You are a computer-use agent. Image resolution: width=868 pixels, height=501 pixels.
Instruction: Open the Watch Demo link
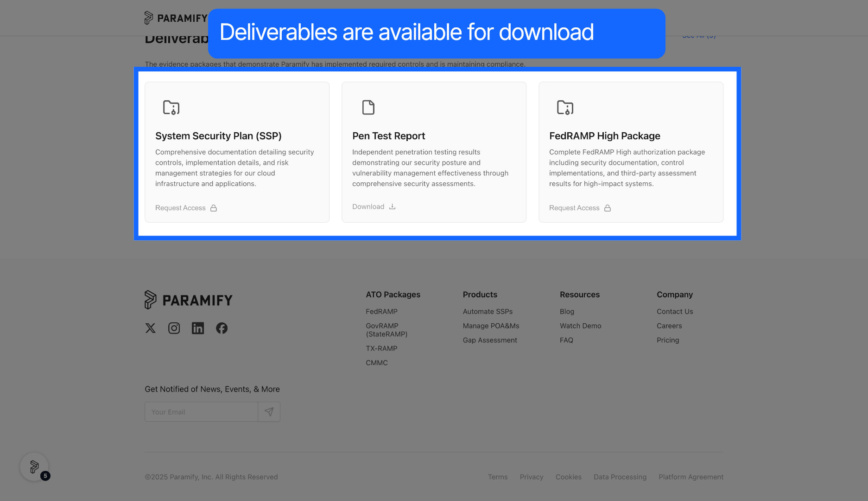pos(581,326)
